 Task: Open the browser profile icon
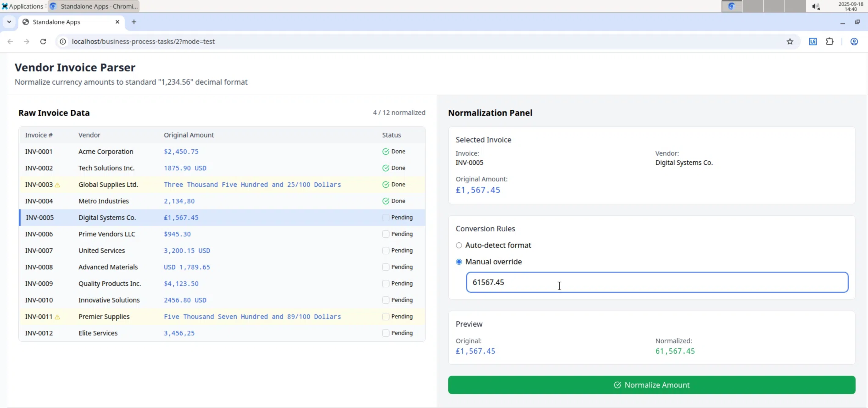tap(854, 41)
